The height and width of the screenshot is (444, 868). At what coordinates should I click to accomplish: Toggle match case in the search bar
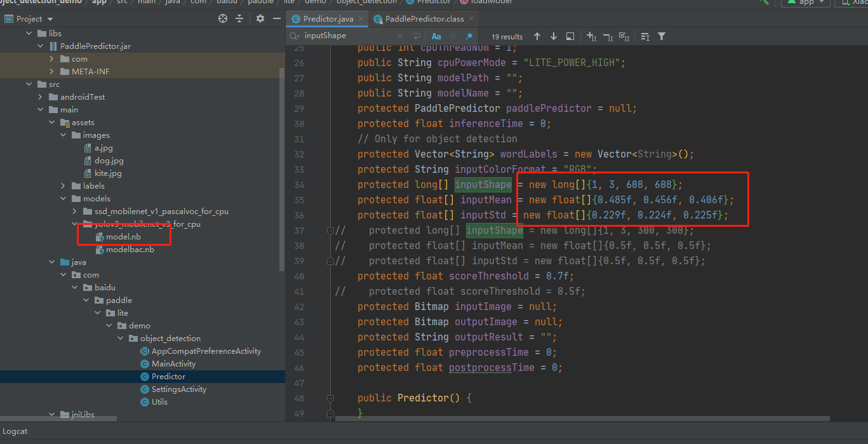pos(436,36)
